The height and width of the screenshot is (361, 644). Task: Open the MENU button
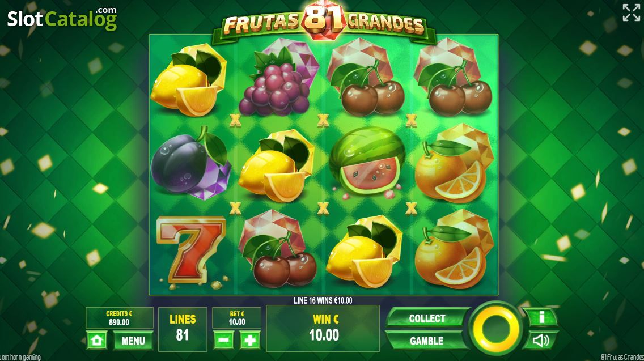133,341
